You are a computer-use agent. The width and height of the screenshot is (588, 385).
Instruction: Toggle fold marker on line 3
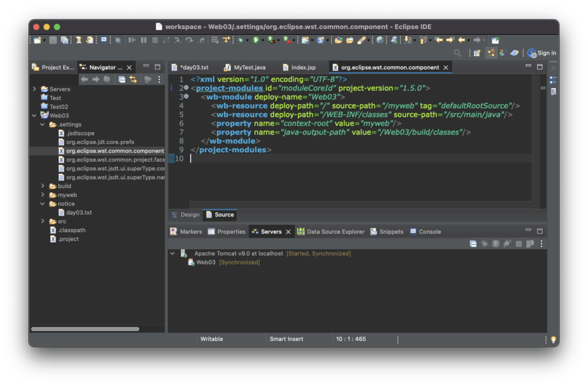tap(187, 97)
